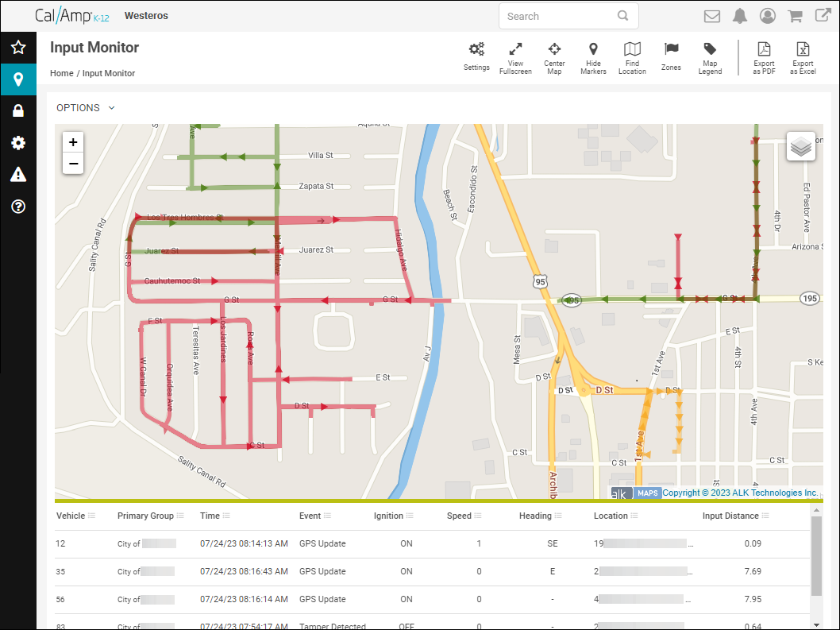This screenshot has width=840, height=630.
Task: Open the help question mark icon
Action: point(18,207)
